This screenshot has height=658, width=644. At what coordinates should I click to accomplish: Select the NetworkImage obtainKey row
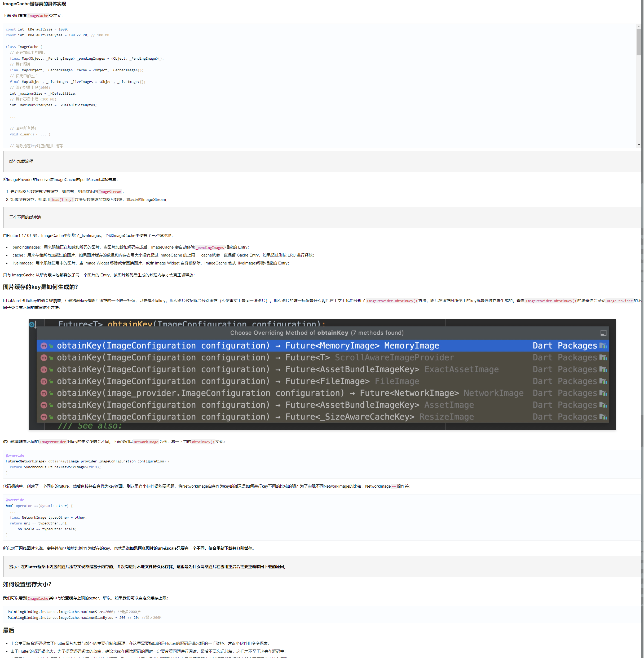coord(323,393)
